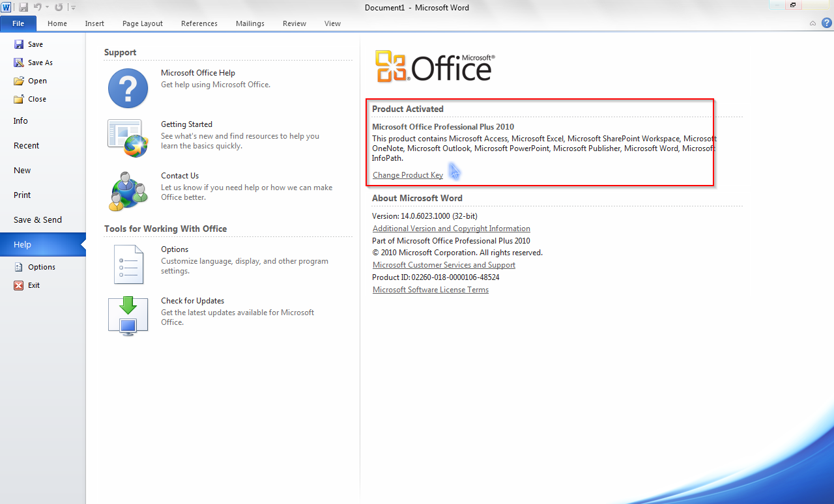Restore down the Word window
Image resolution: width=834 pixels, height=504 pixels.
point(794,5)
